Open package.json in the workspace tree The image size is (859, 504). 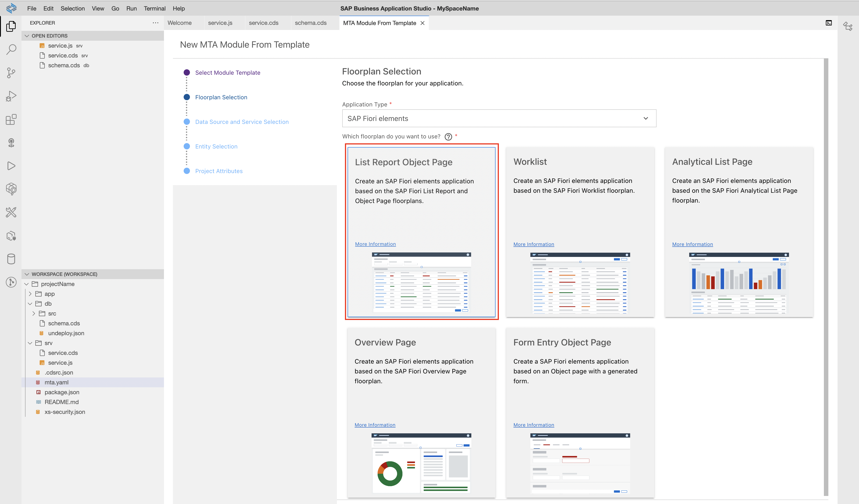pyautogui.click(x=93, y=392)
